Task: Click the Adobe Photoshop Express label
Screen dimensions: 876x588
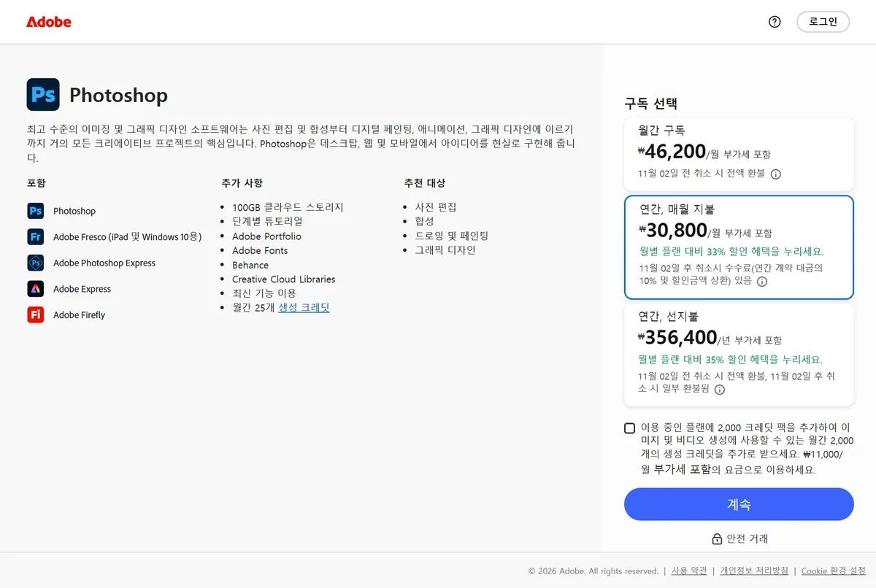Action: [104, 263]
